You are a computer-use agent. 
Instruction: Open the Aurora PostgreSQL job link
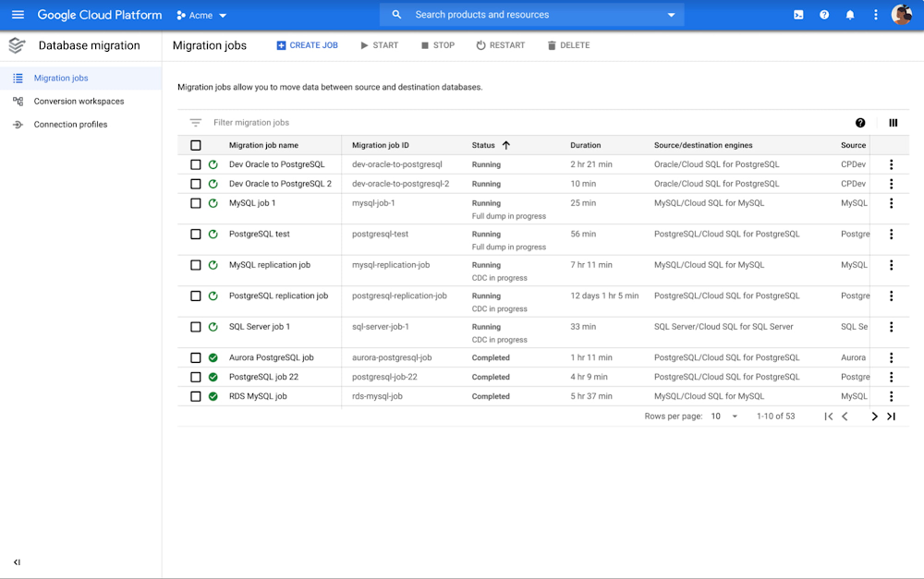pyautogui.click(x=271, y=357)
